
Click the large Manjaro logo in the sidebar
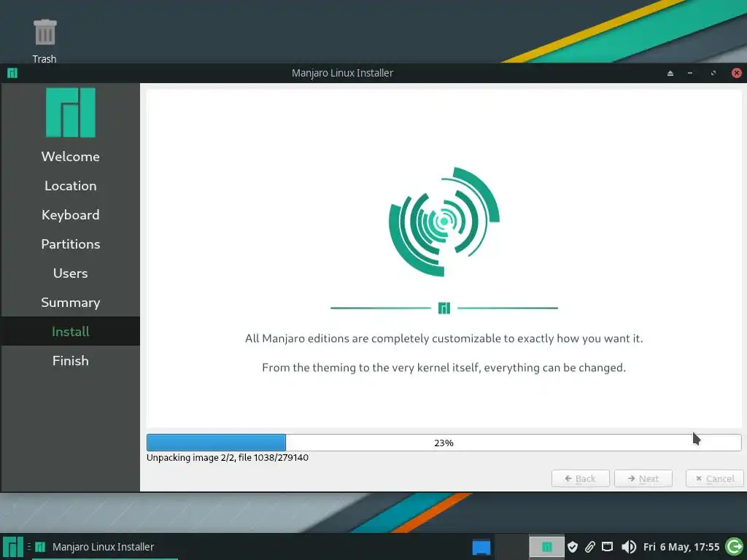pyautogui.click(x=71, y=112)
